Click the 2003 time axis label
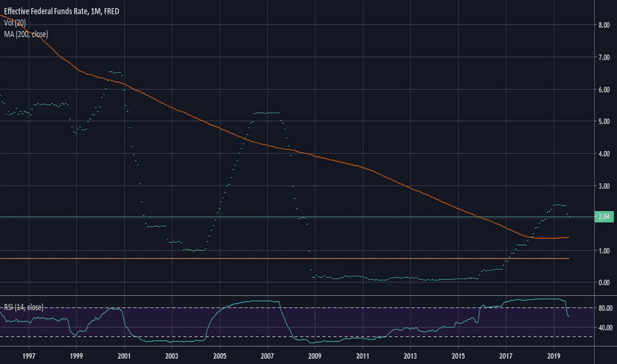Screen dimensions: 617x364 pyautogui.click(x=171, y=356)
